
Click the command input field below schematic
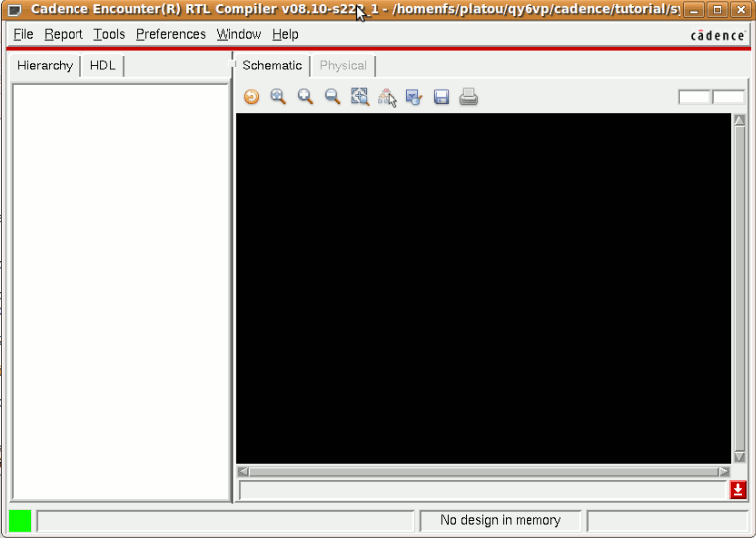click(483, 490)
